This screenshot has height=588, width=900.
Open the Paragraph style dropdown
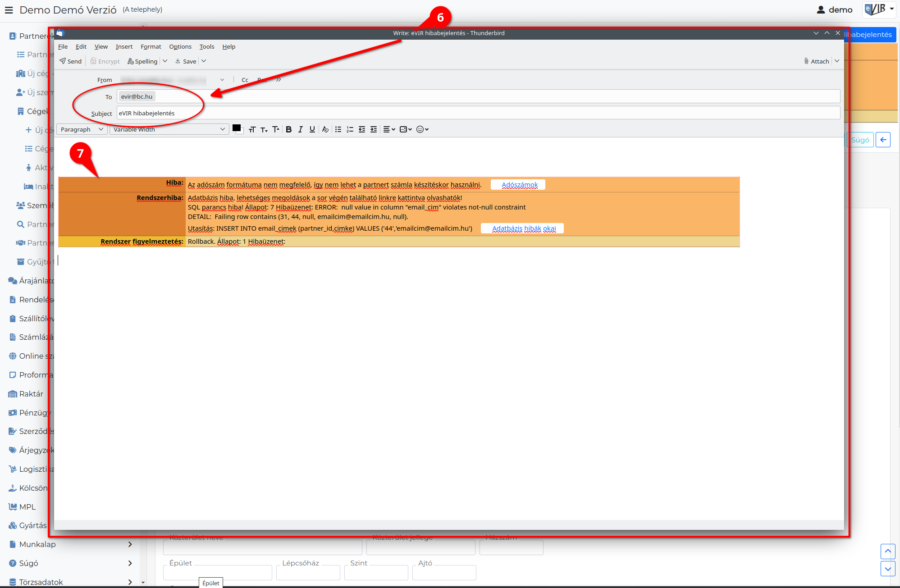pos(82,130)
